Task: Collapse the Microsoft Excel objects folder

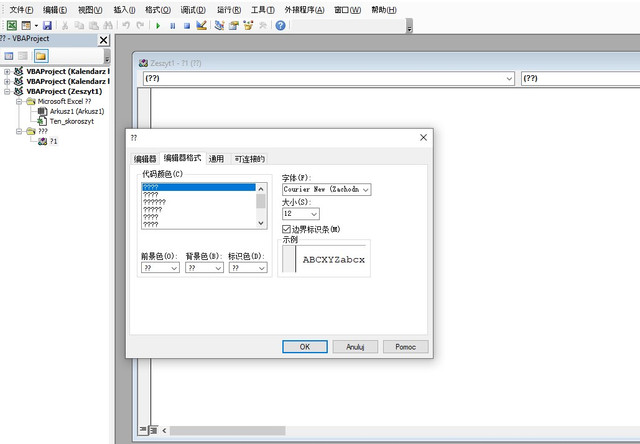Action: click(x=19, y=101)
